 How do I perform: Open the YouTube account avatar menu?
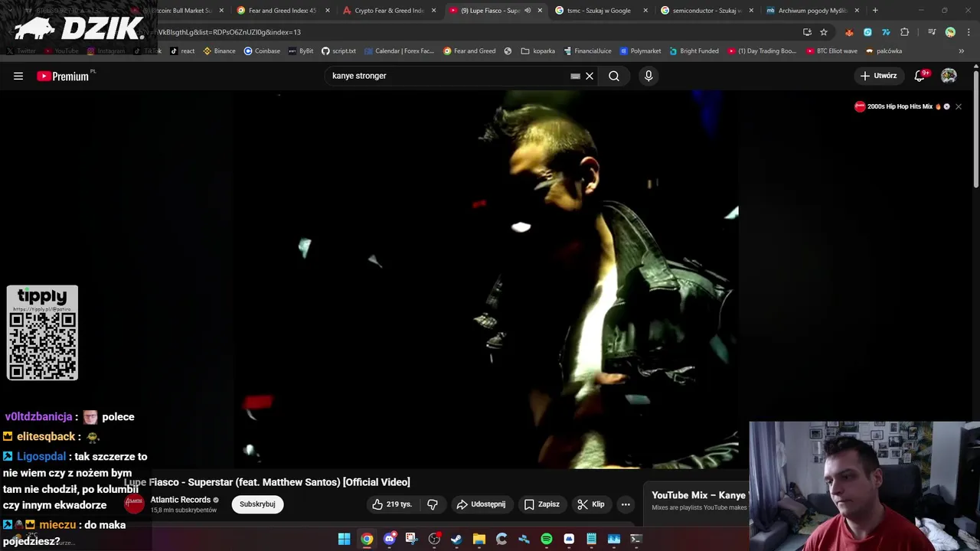(x=949, y=76)
